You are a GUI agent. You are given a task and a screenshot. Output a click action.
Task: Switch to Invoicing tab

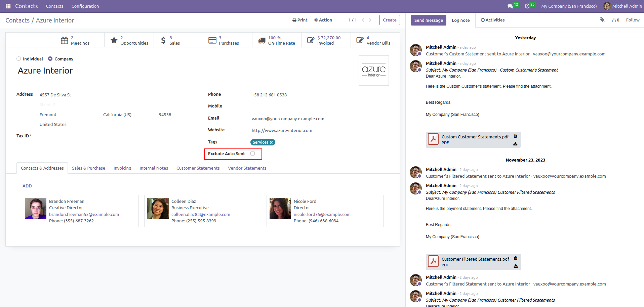(122, 168)
